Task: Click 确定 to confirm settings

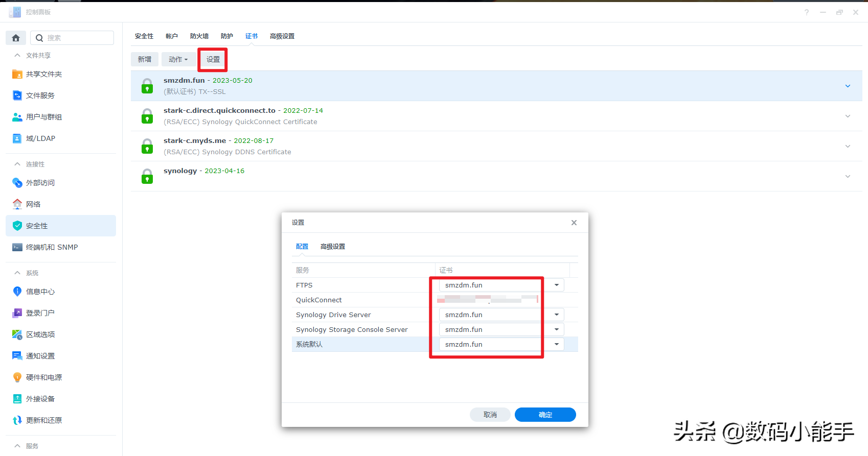Action: point(545,415)
